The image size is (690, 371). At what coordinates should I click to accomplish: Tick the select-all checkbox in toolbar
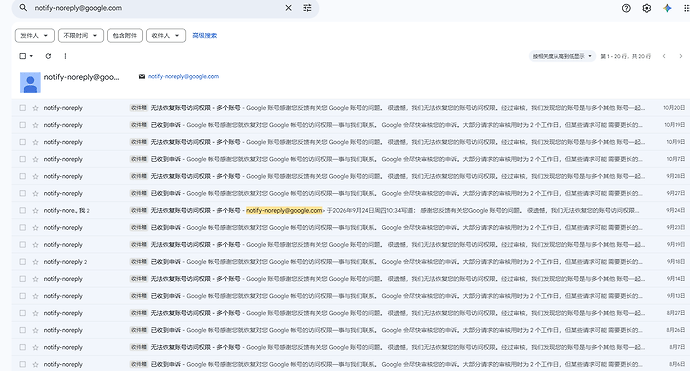coord(23,56)
